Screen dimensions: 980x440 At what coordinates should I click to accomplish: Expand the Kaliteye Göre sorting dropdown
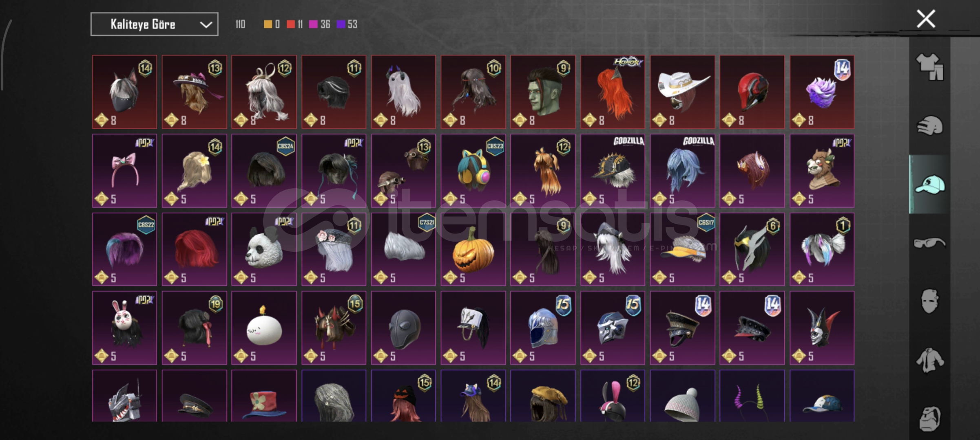tap(154, 24)
